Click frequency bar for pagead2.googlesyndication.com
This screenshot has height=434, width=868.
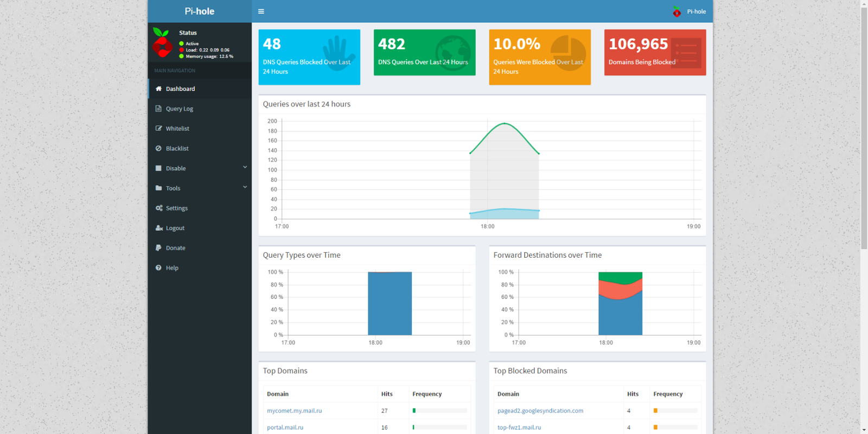click(x=675, y=411)
